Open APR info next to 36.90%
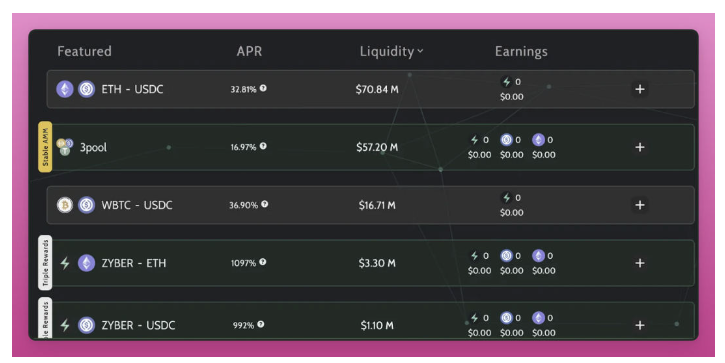The width and height of the screenshot is (725, 363). click(264, 204)
